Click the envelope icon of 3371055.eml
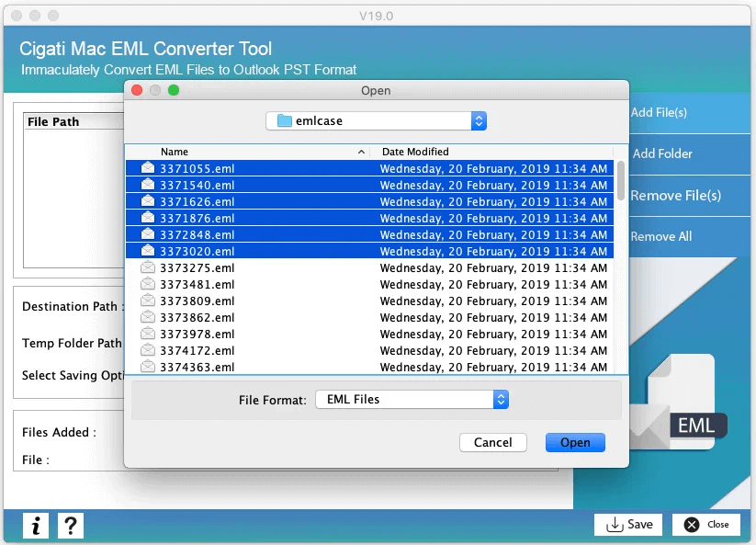This screenshot has width=756, height=545. point(148,168)
